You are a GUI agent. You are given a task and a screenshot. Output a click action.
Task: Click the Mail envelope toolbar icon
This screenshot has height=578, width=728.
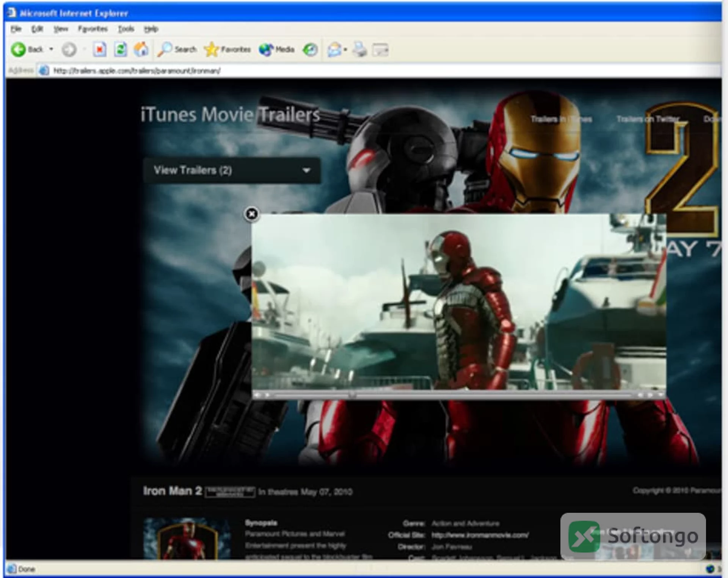click(x=334, y=50)
